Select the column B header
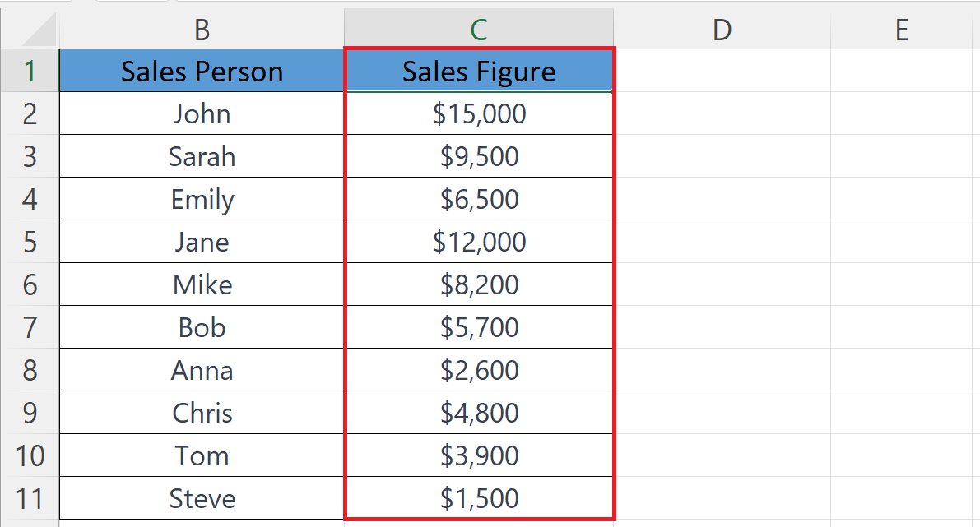The width and height of the screenshot is (980, 527). click(x=202, y=30)
